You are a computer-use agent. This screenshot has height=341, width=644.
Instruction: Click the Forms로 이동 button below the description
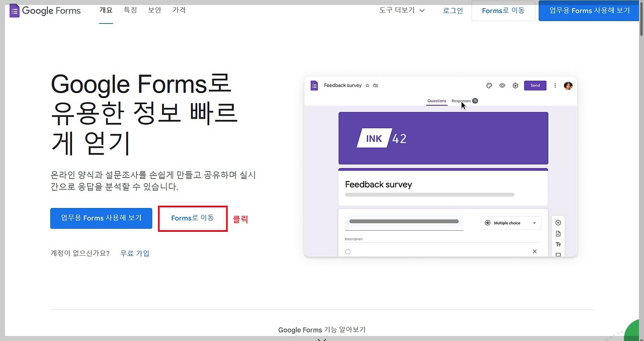[x=193, y=218]
